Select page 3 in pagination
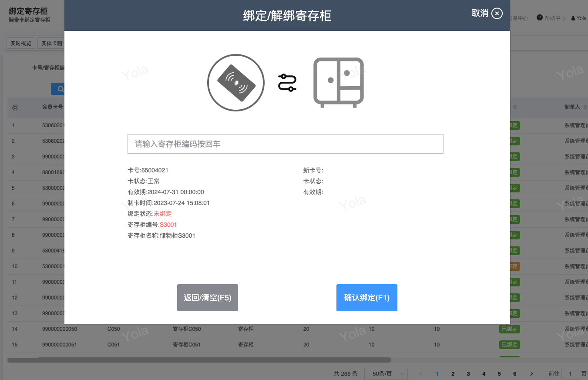The width and height of the screenshot is (588, 380). (468, 374)
